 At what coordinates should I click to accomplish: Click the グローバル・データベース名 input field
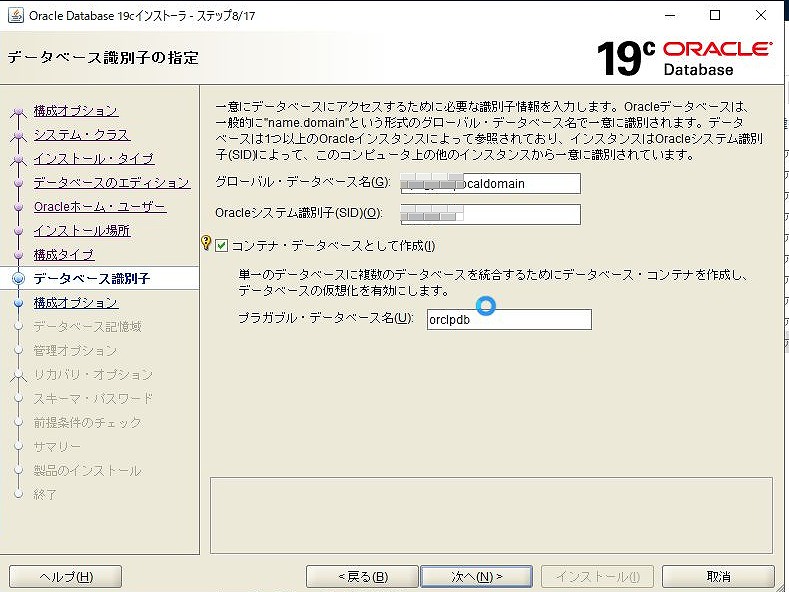(491, 183)
